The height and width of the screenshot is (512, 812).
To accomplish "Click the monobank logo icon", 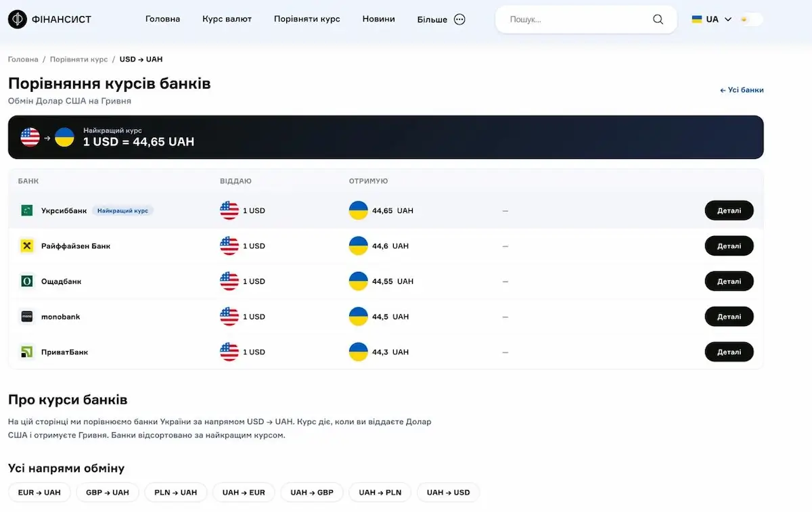I will point(27,317).
